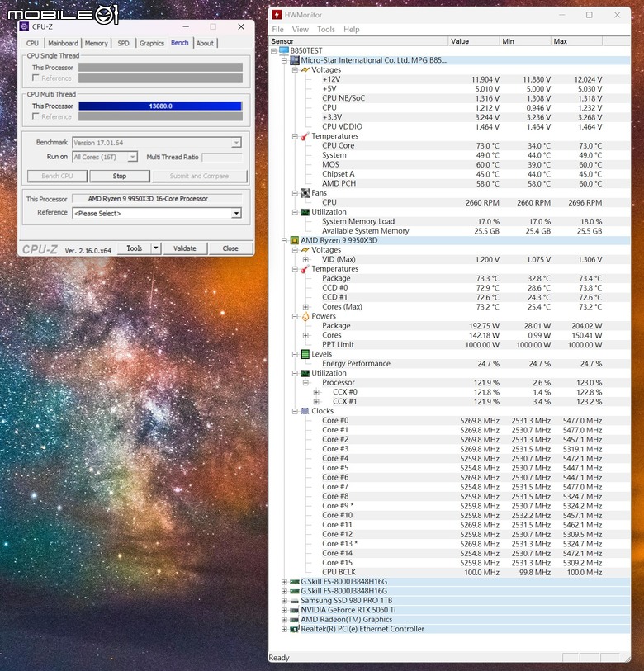Open HWMonitor Tools menu
The image size is (644, 671).
tap(326, 29)
